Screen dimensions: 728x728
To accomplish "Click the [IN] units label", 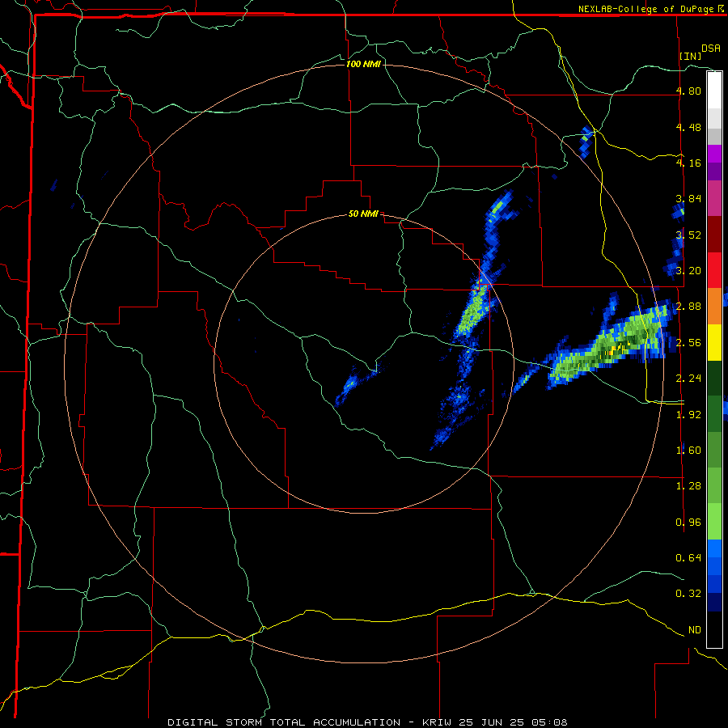I will click(x=690, y=56).
